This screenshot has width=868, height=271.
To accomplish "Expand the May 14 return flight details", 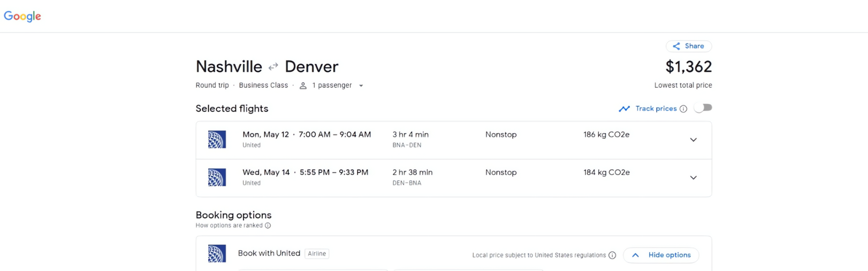I will pos(693,178).
